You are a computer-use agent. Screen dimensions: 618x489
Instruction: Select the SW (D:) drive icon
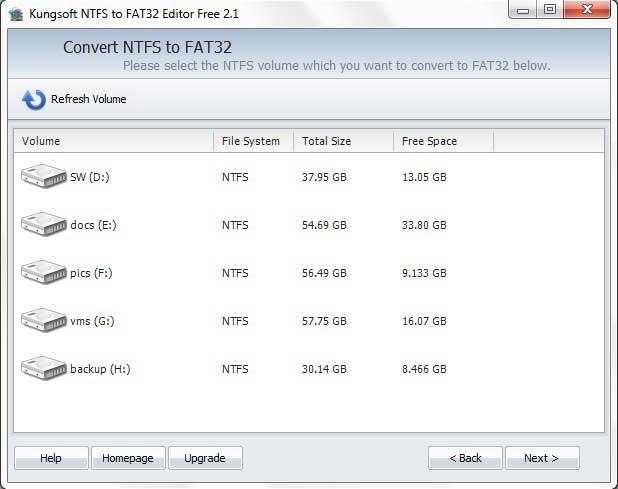(43, 176)
